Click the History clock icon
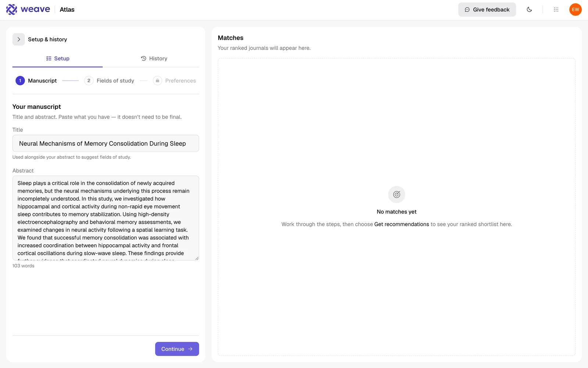 coord(144,59)
